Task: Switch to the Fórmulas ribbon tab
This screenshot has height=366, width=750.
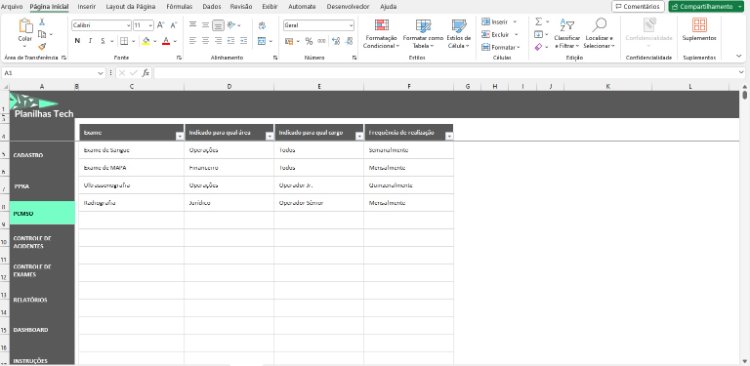Action: tap(179, 7)
